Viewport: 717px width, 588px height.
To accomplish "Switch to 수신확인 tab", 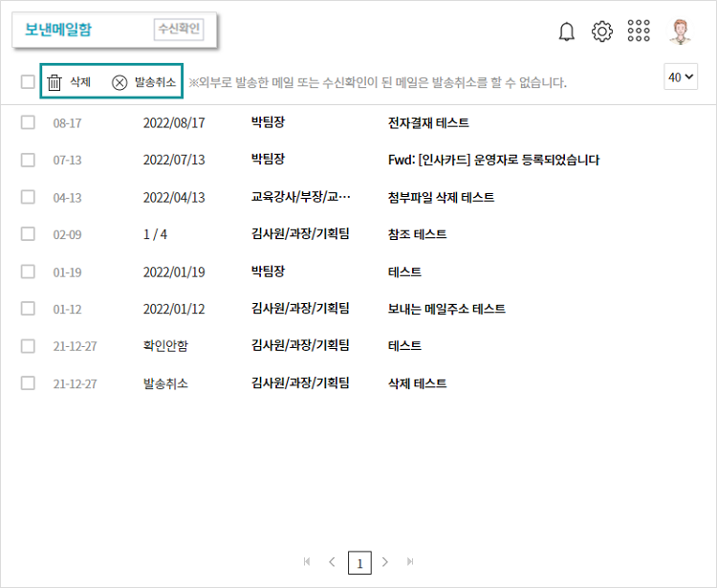I will [179, 30].
